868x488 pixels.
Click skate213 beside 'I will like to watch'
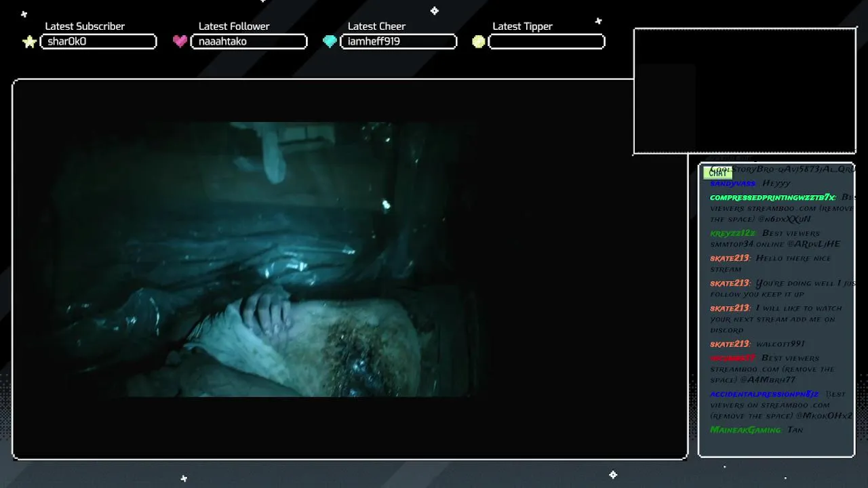(x=730, y=308)
